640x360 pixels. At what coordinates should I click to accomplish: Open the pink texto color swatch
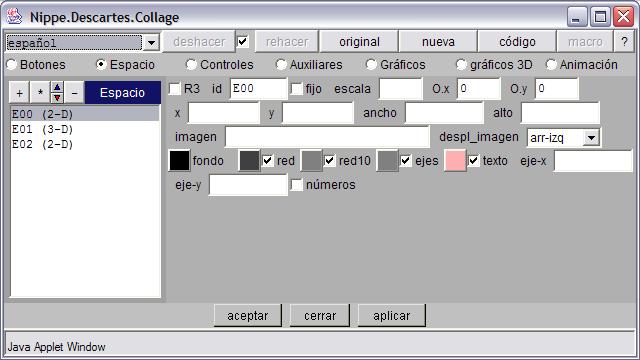coord(455,160)
